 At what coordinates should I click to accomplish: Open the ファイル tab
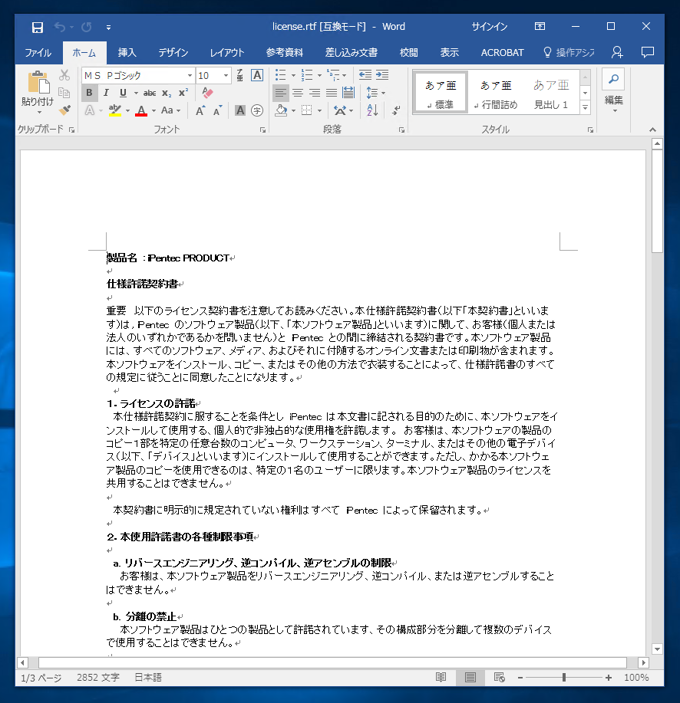click(38, 53)
